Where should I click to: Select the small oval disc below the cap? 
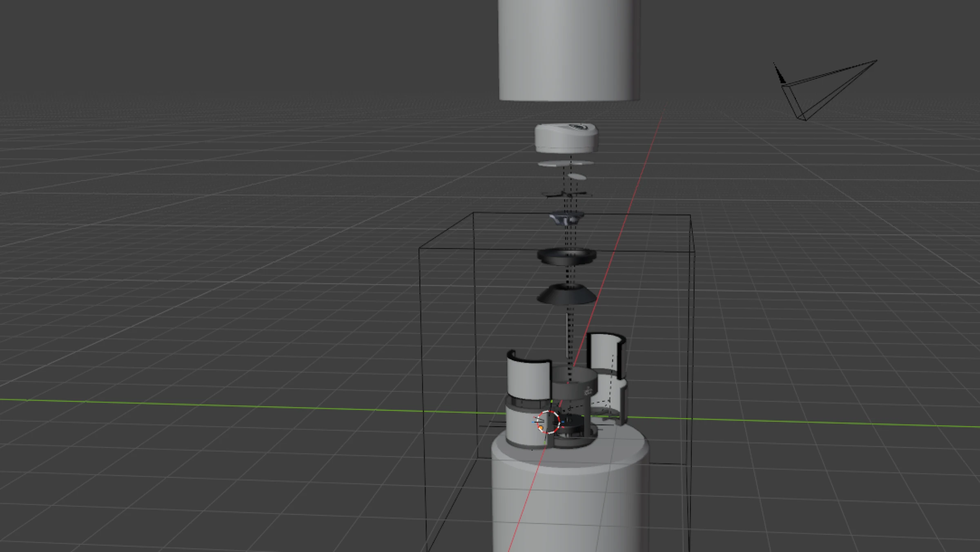tap(577, 177)
